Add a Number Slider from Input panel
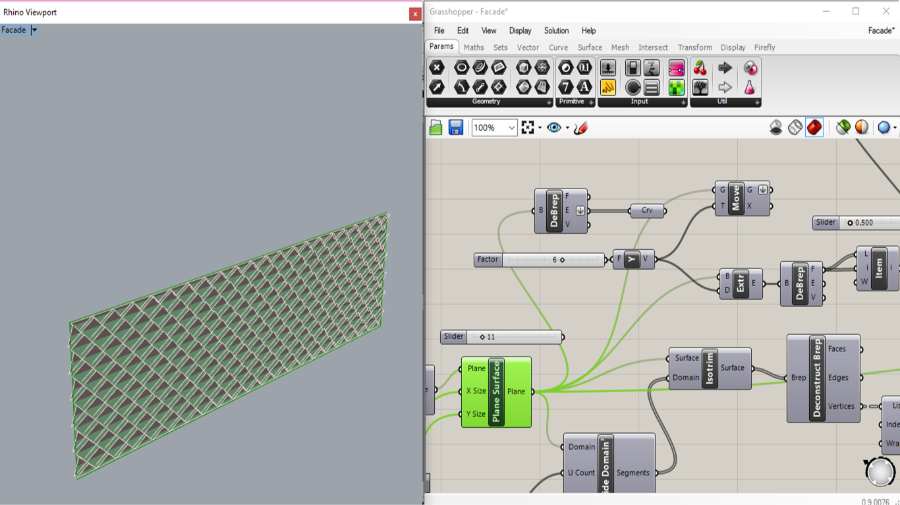Viewport: 900px width, 505px height. (608, 68)
